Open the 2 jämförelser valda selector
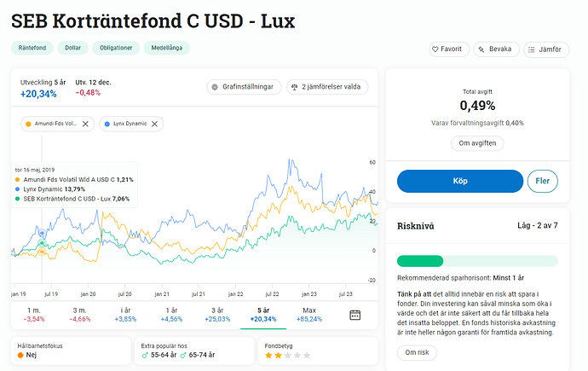Image resolution: width=588 pixels, height=371 pixels. coord(327,87)
